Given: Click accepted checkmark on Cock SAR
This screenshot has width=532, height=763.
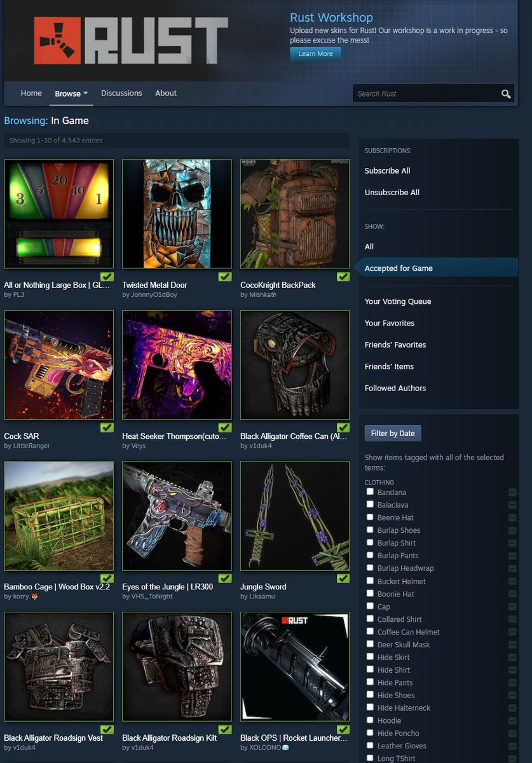Looking at the screenshot, I should [x=107, y=428].
